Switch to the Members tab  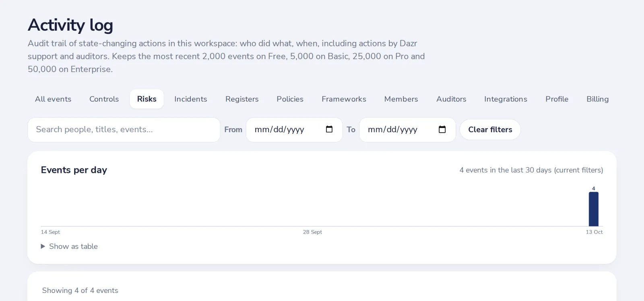point(401,99)
